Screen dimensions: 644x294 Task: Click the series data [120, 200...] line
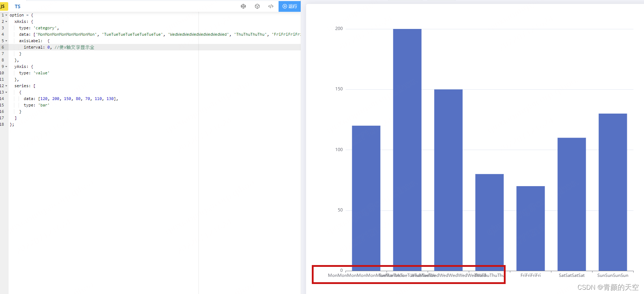pyautogui.click(x=71, y=99)
